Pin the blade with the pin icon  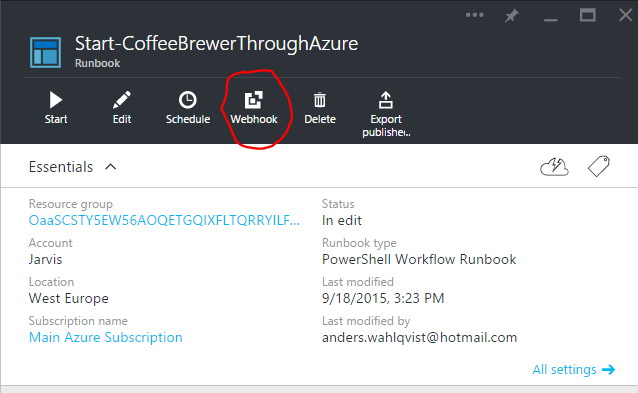point(511,16)
